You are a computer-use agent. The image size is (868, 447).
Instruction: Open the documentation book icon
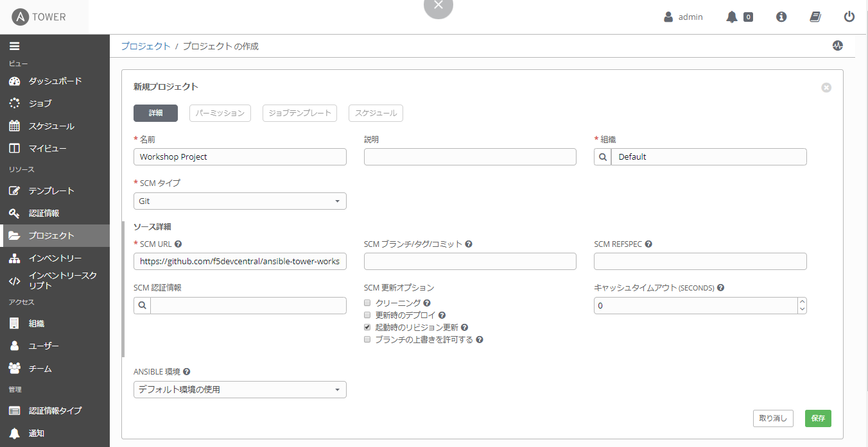[815, 17]
